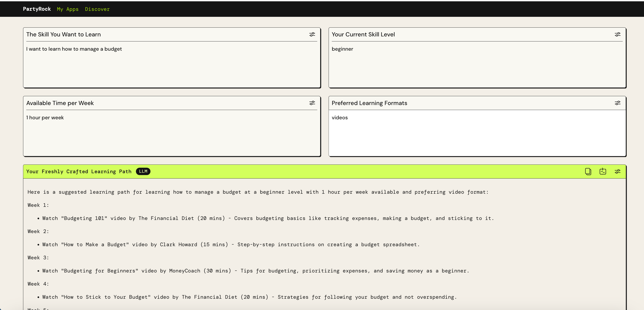Viewport: 644px width, 310px height.
Task: Click 'The Skill You Want to Learn' widget title
Action: (x=64, y=34)
